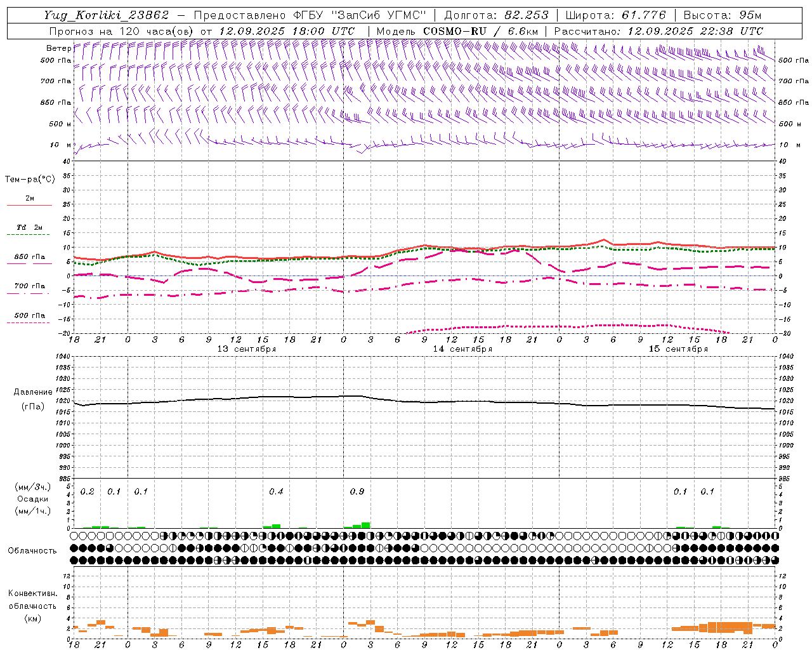This screenshot has height=650, width=812.
Task: Click the 'Облачность' cloud cover label
Action: pos(32,551)
